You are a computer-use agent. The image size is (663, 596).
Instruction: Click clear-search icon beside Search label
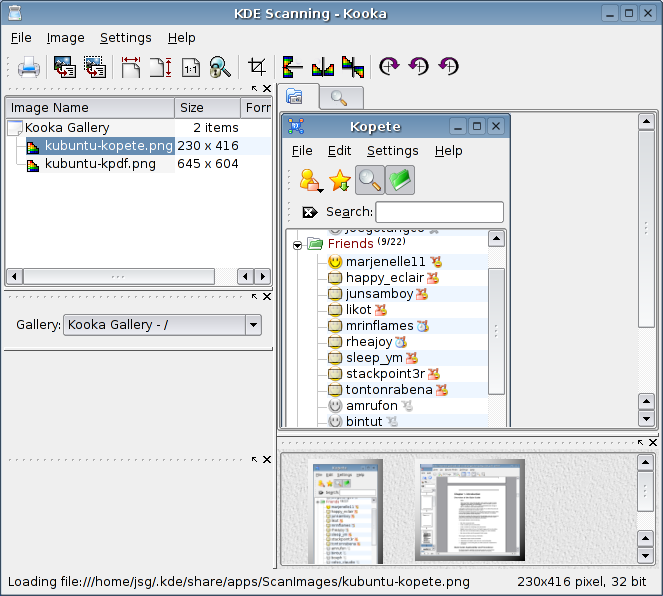(310, 212)
